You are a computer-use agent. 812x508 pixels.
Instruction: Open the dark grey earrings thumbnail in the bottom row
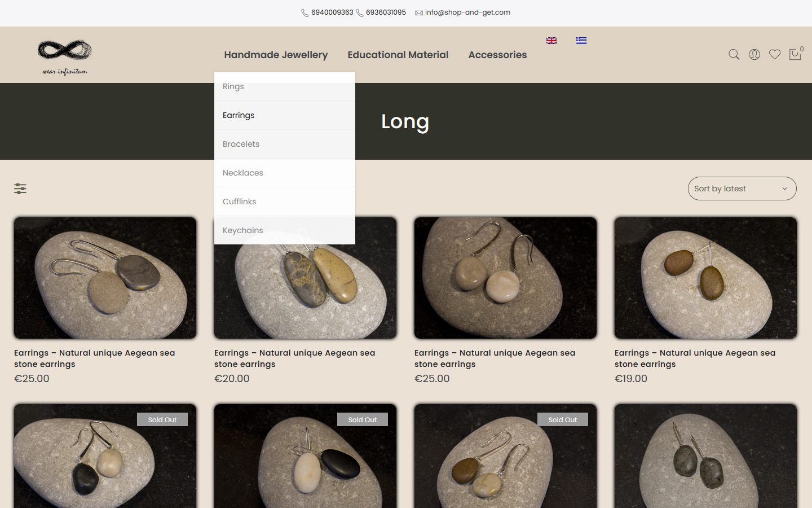coord(706,456)
